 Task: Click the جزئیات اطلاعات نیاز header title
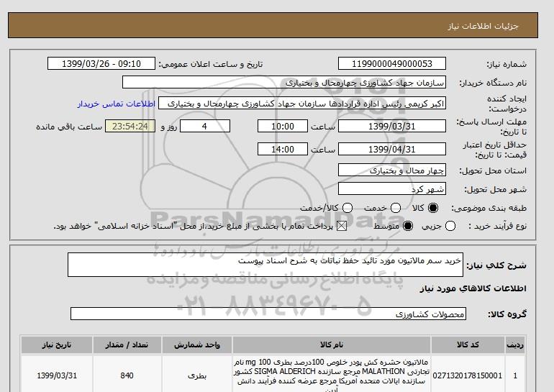483,26
